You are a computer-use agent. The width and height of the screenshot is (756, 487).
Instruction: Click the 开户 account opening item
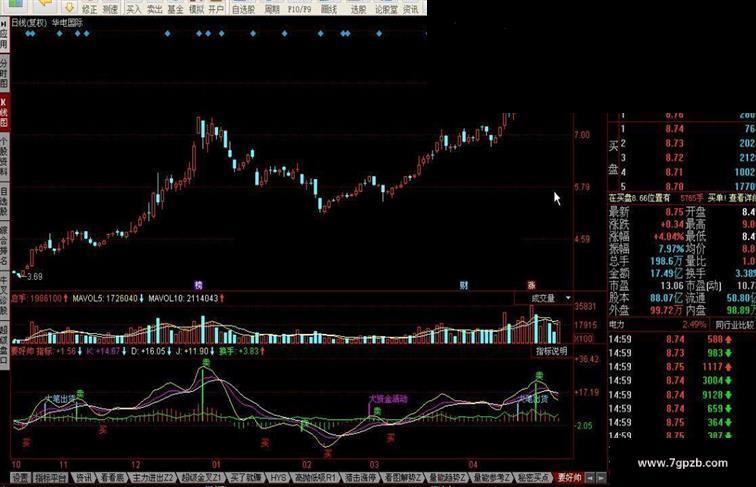[216, 9]
